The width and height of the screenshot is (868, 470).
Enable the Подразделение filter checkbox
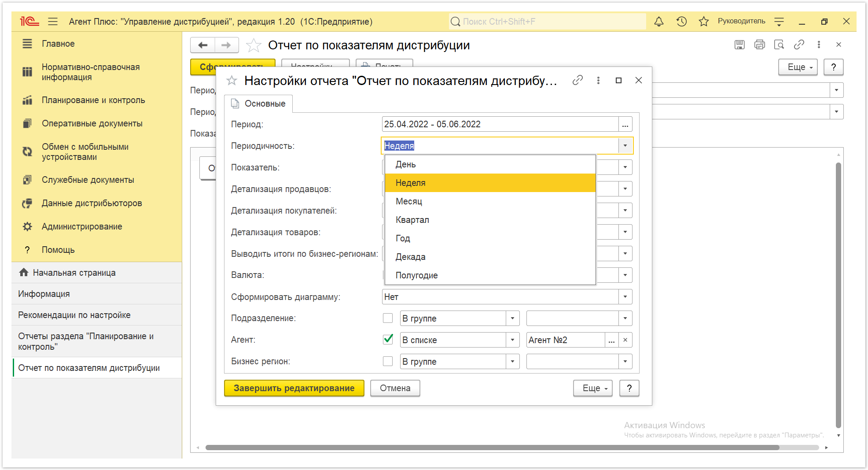coord(388,318)
